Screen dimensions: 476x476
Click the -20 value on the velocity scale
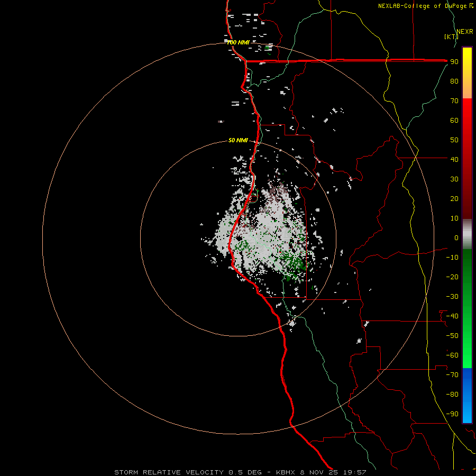click(452, 277)
